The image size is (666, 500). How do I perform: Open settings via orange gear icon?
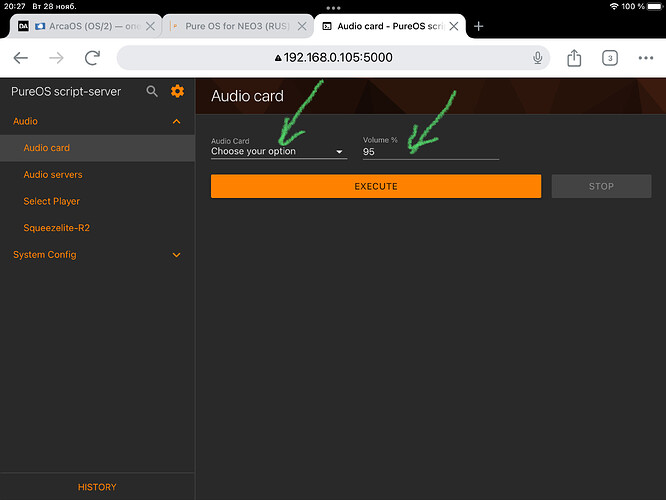[177, 92]
